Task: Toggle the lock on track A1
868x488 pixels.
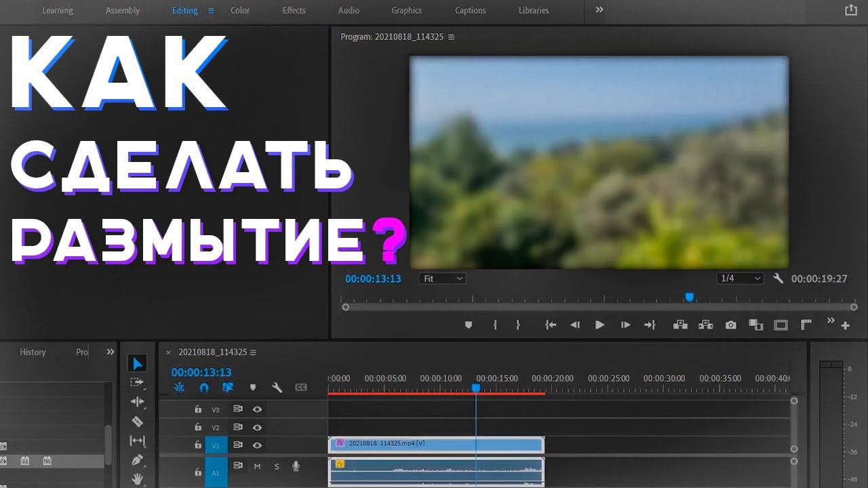Action: [x=198, y=472]
